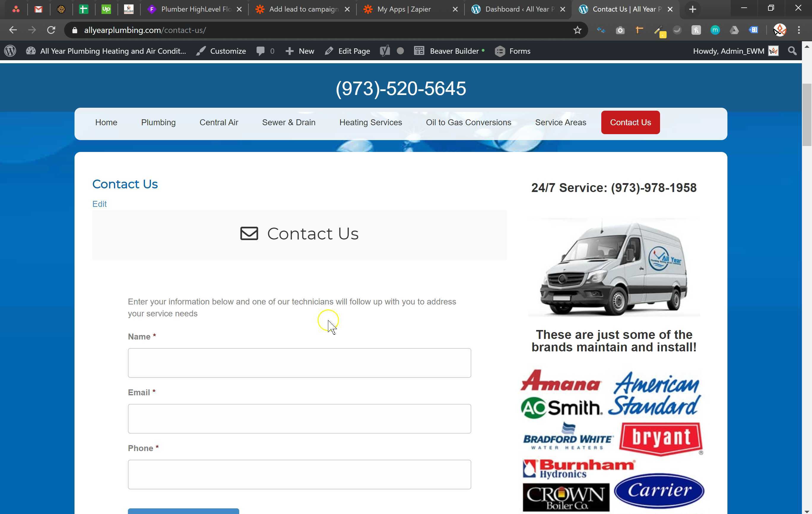Click the Edit link under Contact Us heading

(99, 204)
